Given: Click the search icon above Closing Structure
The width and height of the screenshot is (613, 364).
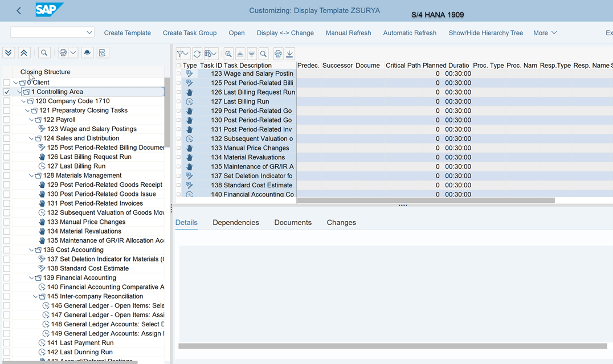Looking at the screenshot, I should click(44, 53).
